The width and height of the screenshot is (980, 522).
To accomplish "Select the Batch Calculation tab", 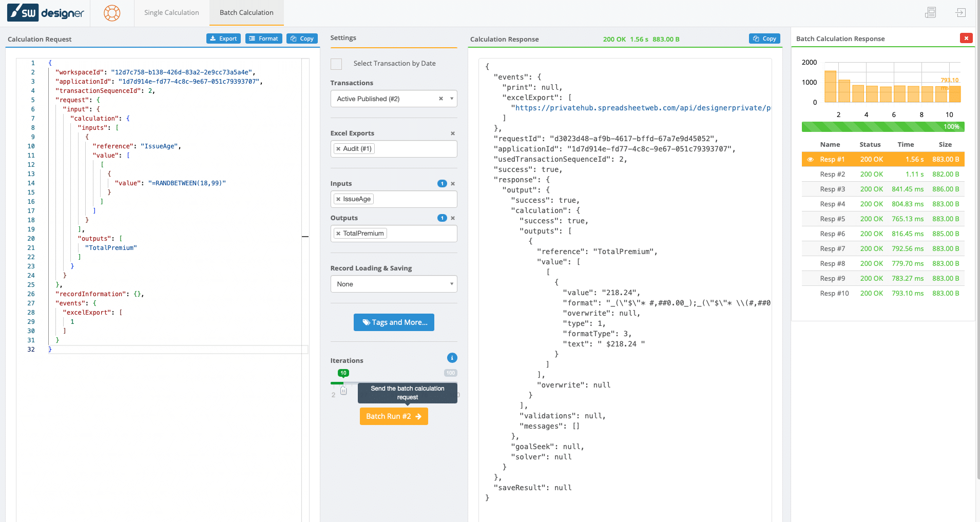I will click(x=246, y=13).
